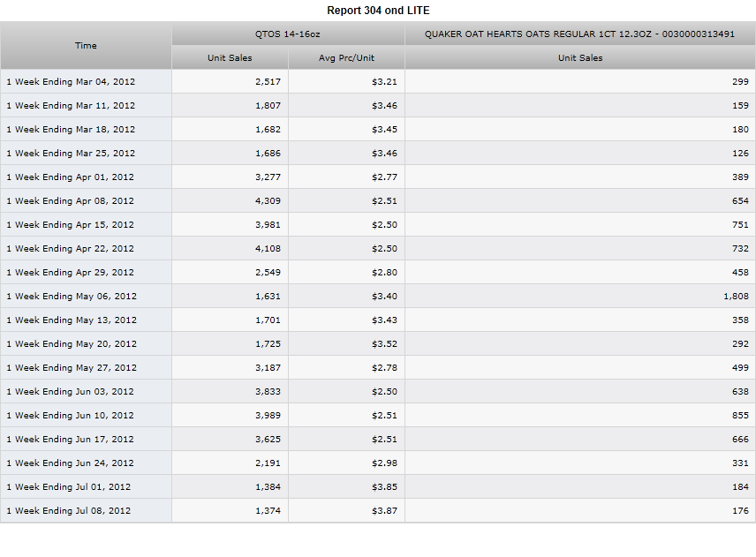Click unit sales value 3,277
The image size is (756, 557).
point(268,177)
